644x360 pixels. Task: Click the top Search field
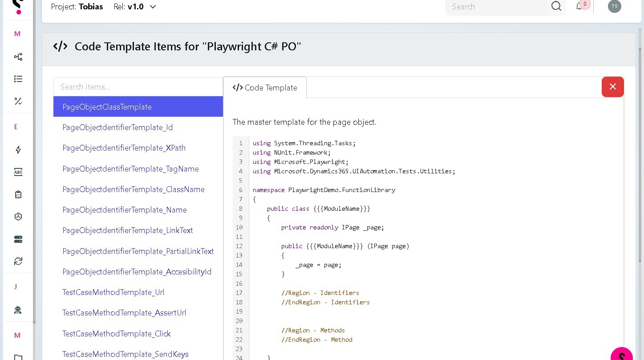(496, 7)
